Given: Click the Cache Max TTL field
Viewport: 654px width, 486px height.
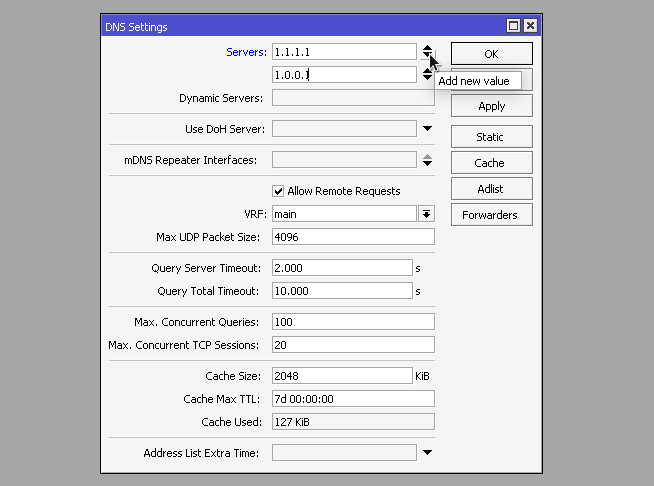Looking at the screenshot, I should (352, 399).
